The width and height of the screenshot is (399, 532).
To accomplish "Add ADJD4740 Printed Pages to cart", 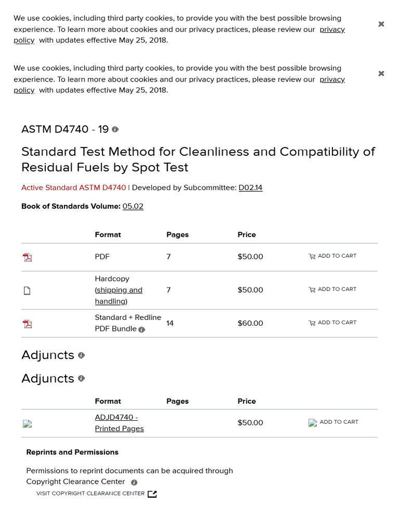I will click(x=334, y=422).
